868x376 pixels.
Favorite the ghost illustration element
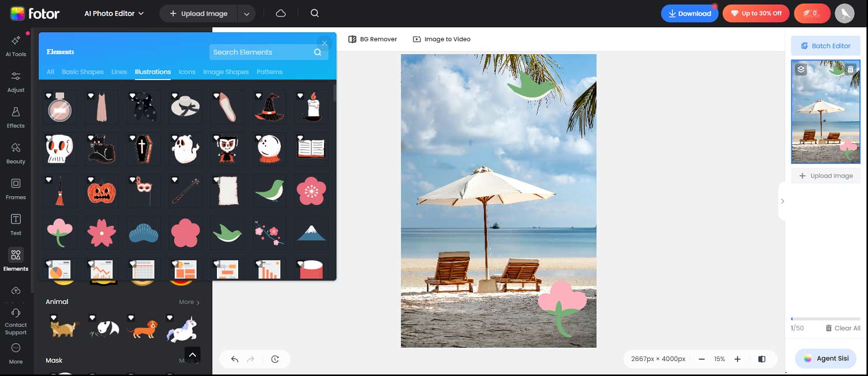(174, 138)
